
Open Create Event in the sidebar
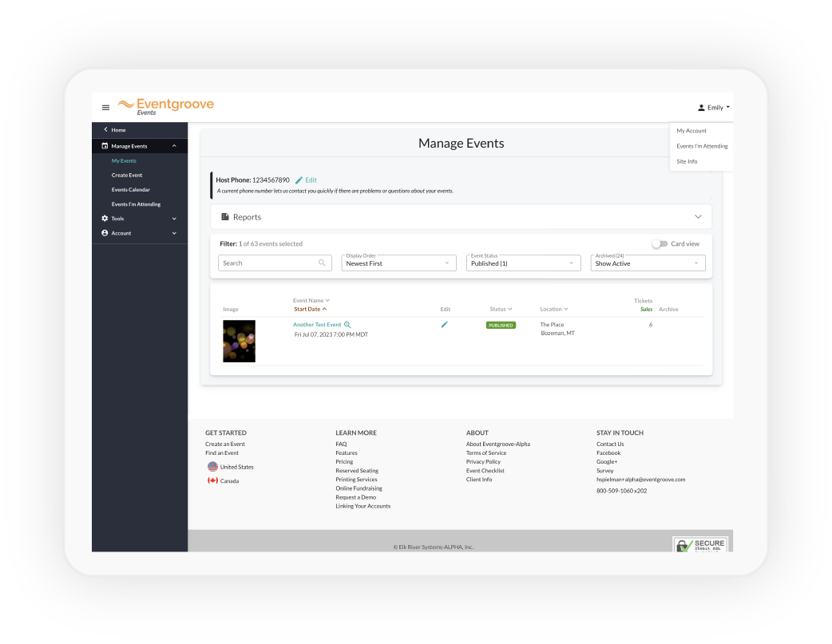tap(127, 175)
